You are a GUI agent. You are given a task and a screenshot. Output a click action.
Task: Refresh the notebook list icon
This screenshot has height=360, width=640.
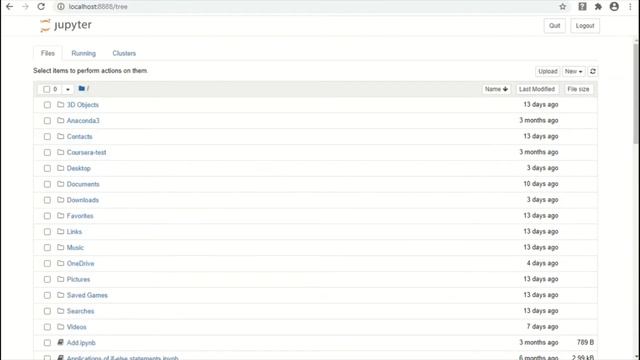593,71
